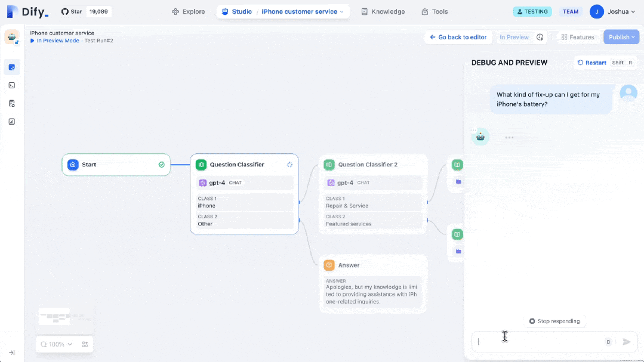
Task: Open the Knowledge tab
Action: (x=383, y=11)
